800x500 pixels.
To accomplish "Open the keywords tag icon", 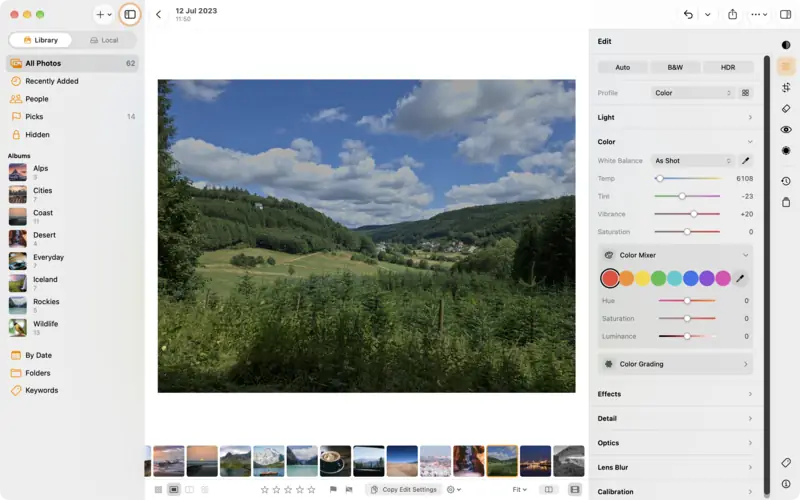I will pos(786,462).
